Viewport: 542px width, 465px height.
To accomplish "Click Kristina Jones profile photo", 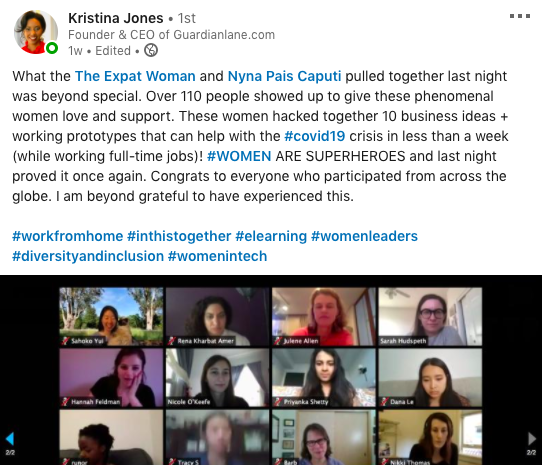I will [x=35, y=31].
